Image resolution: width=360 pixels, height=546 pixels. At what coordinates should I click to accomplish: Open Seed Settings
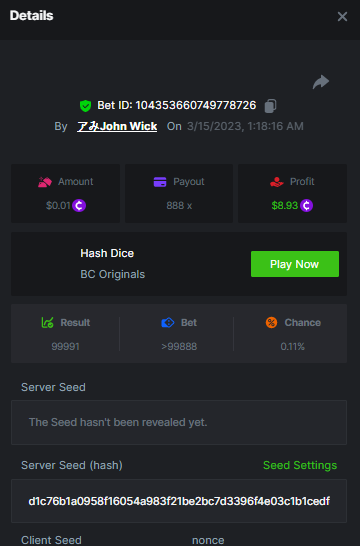(300, 465)
